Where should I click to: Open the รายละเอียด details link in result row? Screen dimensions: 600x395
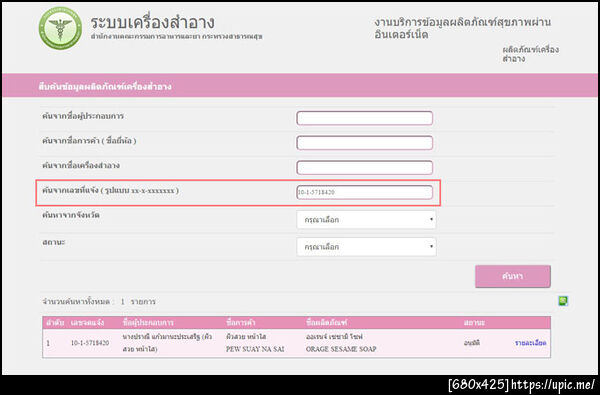click(x=530, y=343)
